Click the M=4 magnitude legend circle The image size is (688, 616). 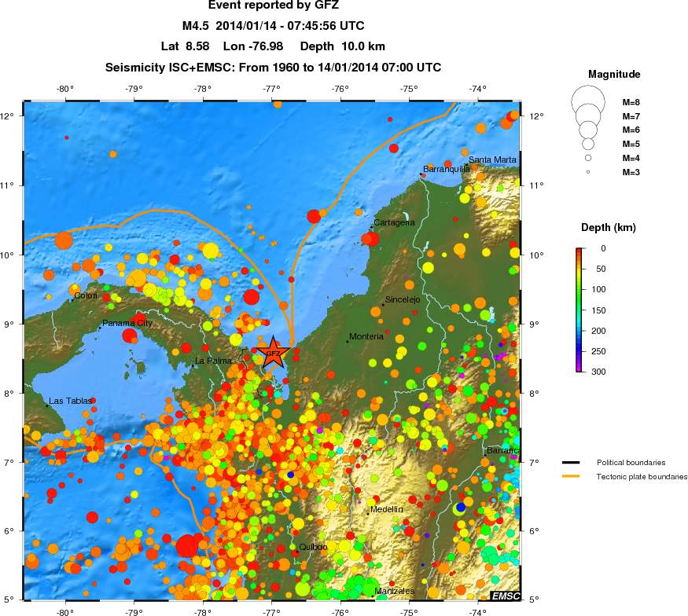[x=588, y=158]
